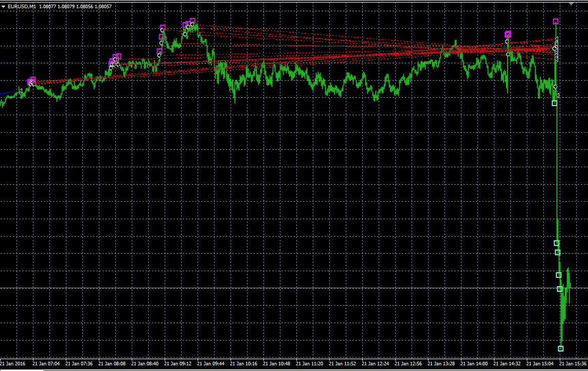Click the 21 Jan 09:44 time label

(x=210, y=363)
